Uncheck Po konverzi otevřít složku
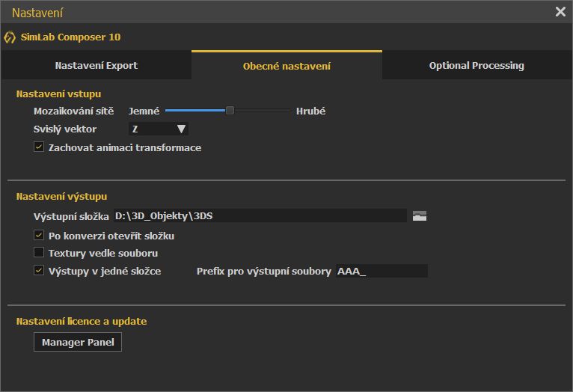The height and width of the screenshot is (392, 573). click(39, 235)
